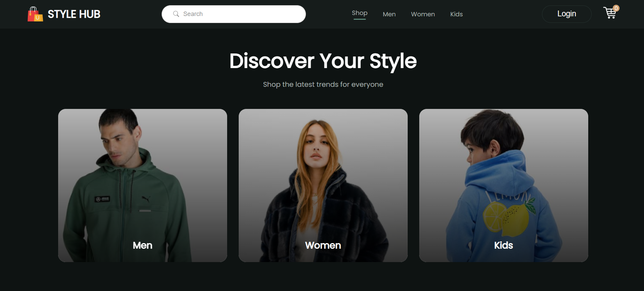Open the Shop navigation tab
644x291 pixels.
359,13
